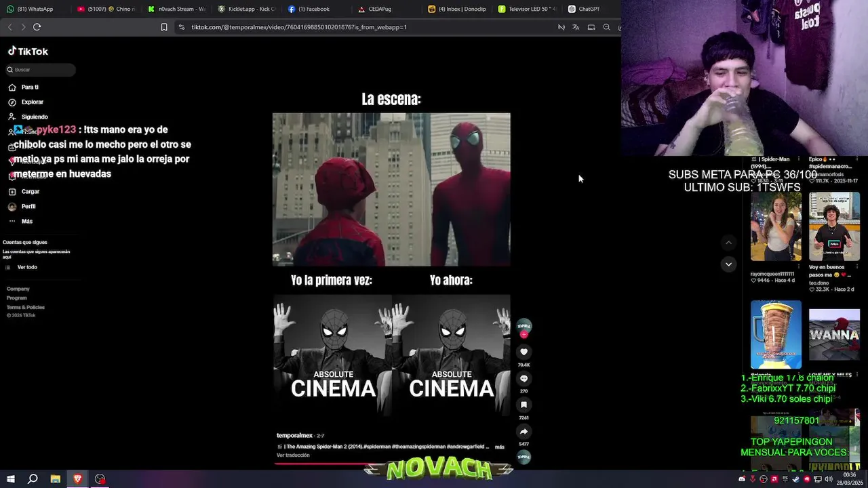
Task: Open the WANNA video thumbnail
Action: click(834, 335)
